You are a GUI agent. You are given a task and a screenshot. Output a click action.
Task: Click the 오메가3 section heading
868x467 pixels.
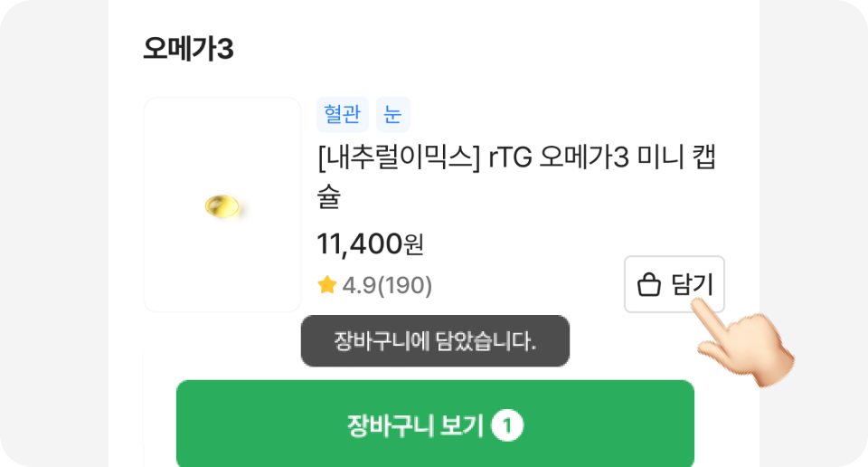[188, 49]
